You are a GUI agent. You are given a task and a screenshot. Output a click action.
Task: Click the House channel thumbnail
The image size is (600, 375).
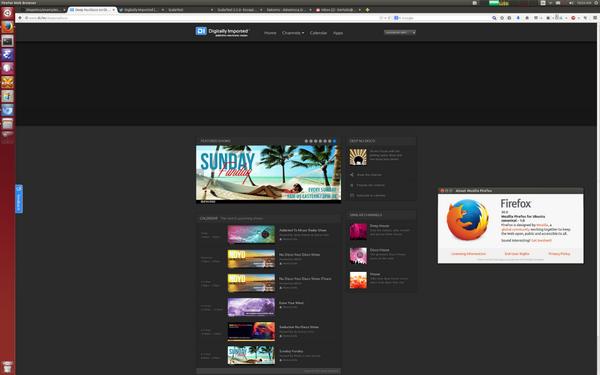pos(358,280)
